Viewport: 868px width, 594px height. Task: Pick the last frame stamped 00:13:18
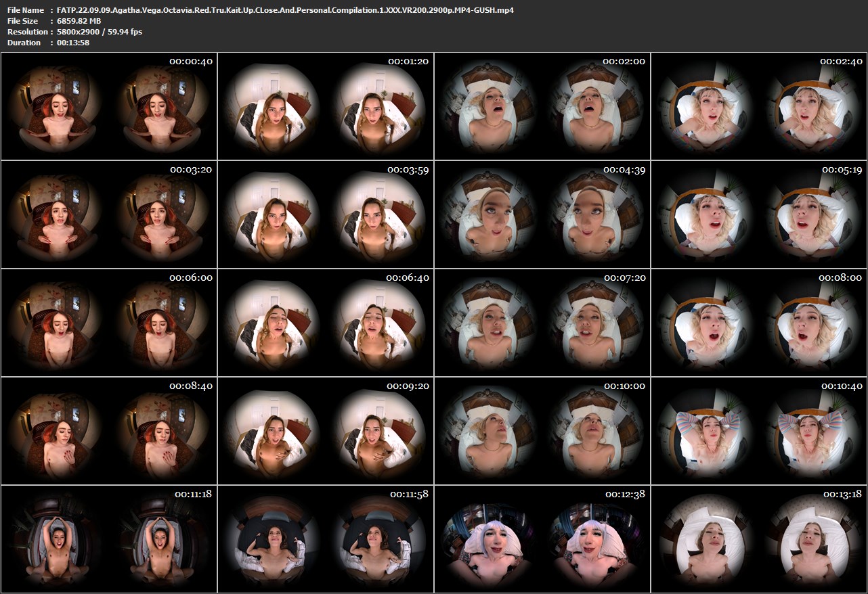coord(758,539)
